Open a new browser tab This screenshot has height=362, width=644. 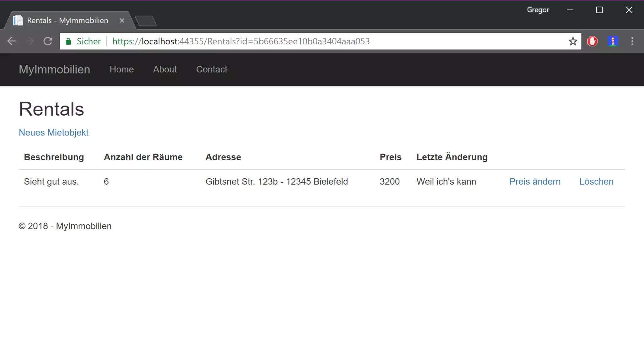click(146, 21)
